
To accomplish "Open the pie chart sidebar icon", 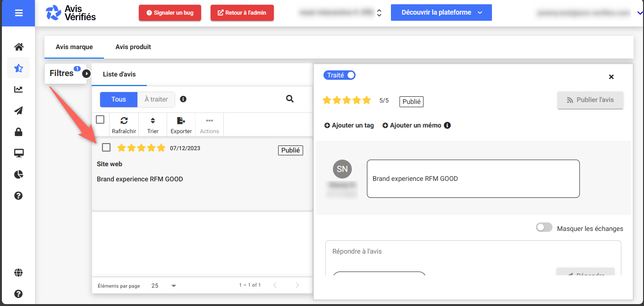I will click(x=18, y=174).
